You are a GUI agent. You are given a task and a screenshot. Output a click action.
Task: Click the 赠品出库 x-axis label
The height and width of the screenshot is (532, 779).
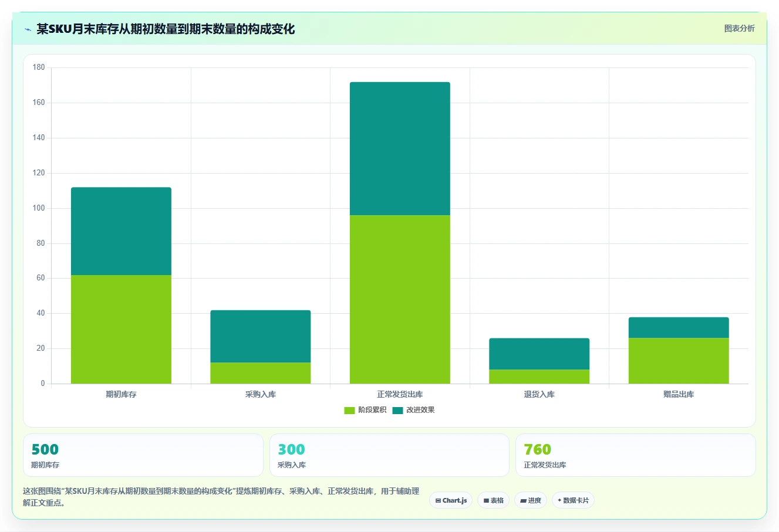point(679,394)
